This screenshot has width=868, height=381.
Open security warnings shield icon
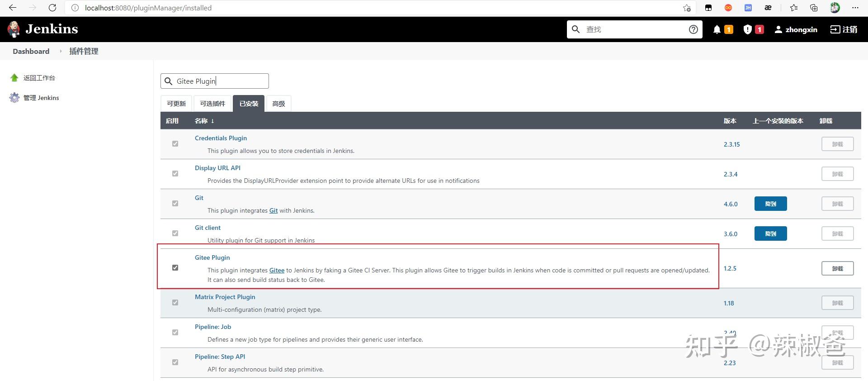(748, 29)
